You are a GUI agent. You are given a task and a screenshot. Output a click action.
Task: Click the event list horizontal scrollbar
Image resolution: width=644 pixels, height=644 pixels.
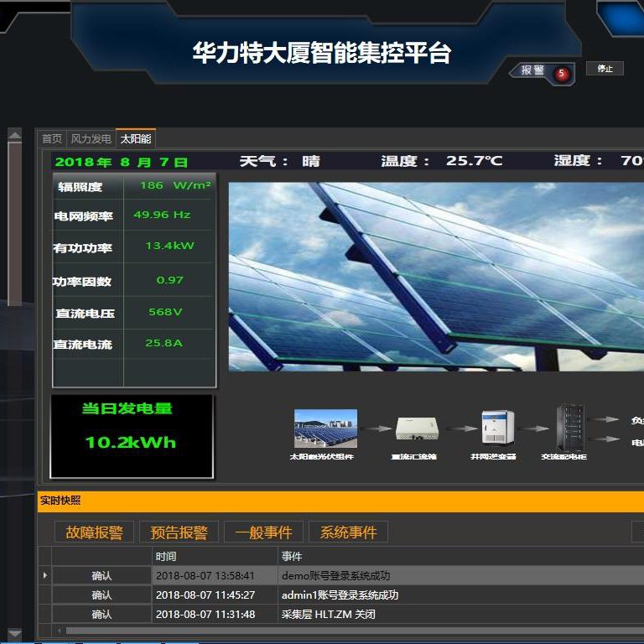coord(335,631)
